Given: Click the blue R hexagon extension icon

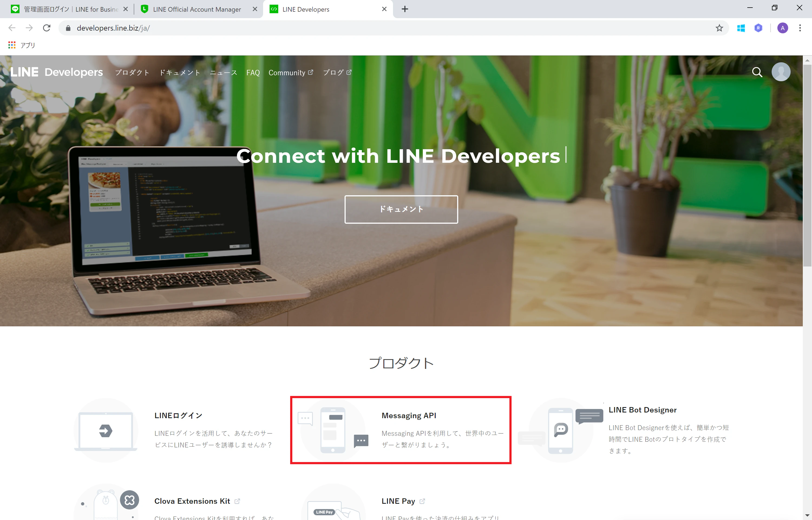Looking at the screenshot, I should (758, 28).
